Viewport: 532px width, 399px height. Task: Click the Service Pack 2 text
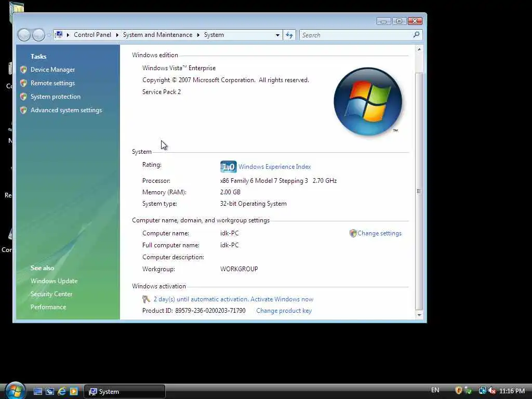pos(162,92)
